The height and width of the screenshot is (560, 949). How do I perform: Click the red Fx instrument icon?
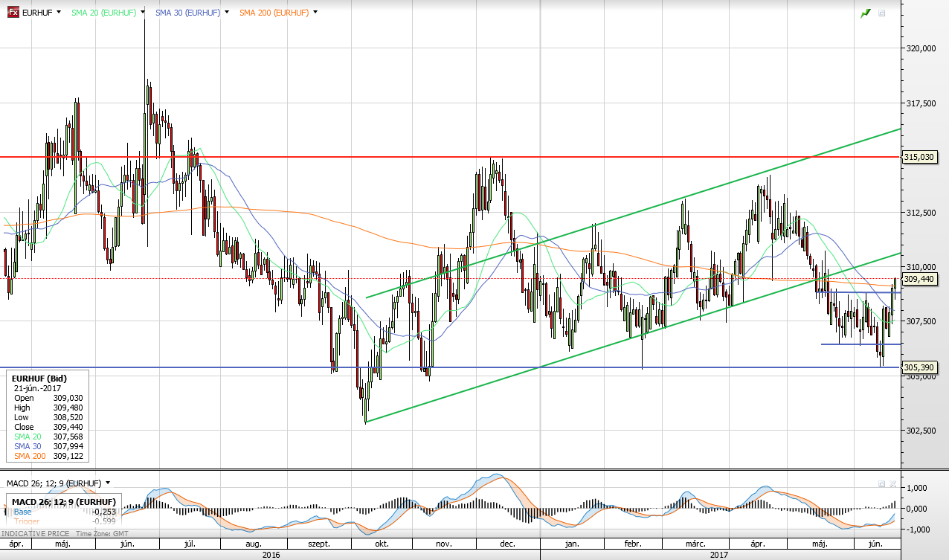tap(13, 13)
